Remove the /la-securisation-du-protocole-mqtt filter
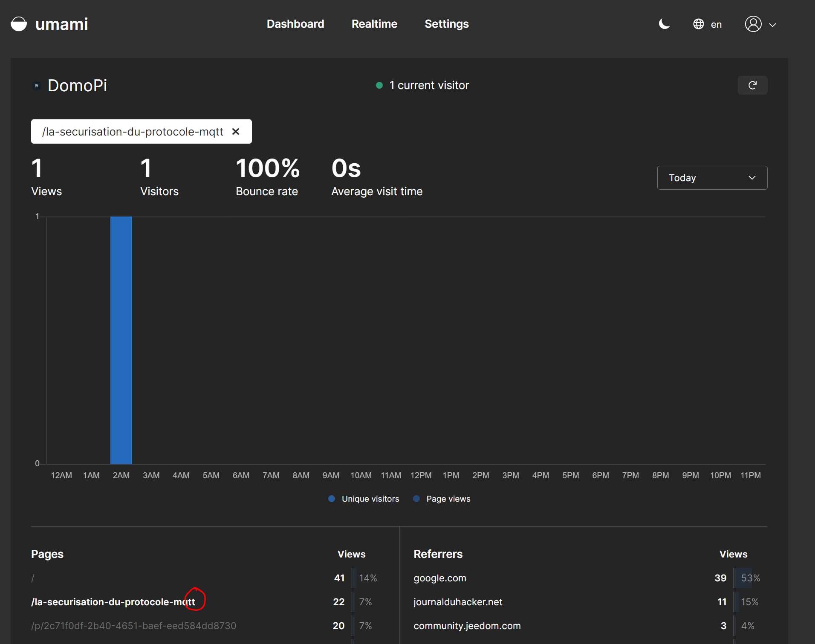Image resolution: width=815 pixels, height=644 pixels. (236, 131)
